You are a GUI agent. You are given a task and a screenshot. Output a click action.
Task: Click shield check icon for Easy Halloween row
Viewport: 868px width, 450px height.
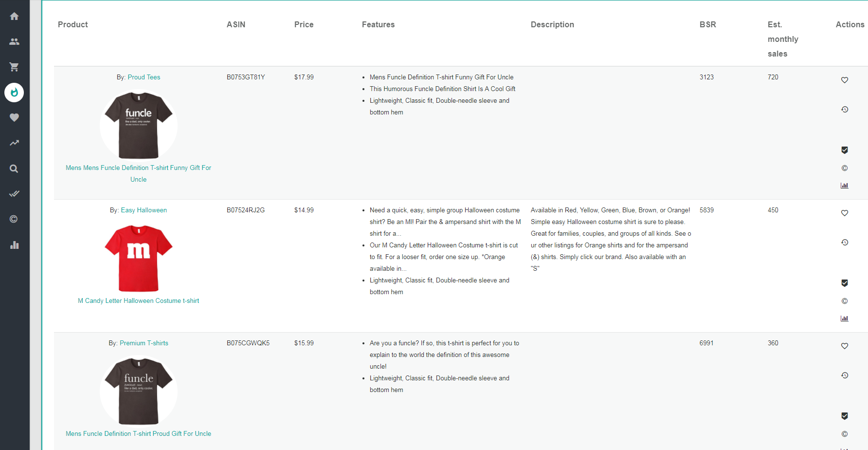(x=845, y=283)
